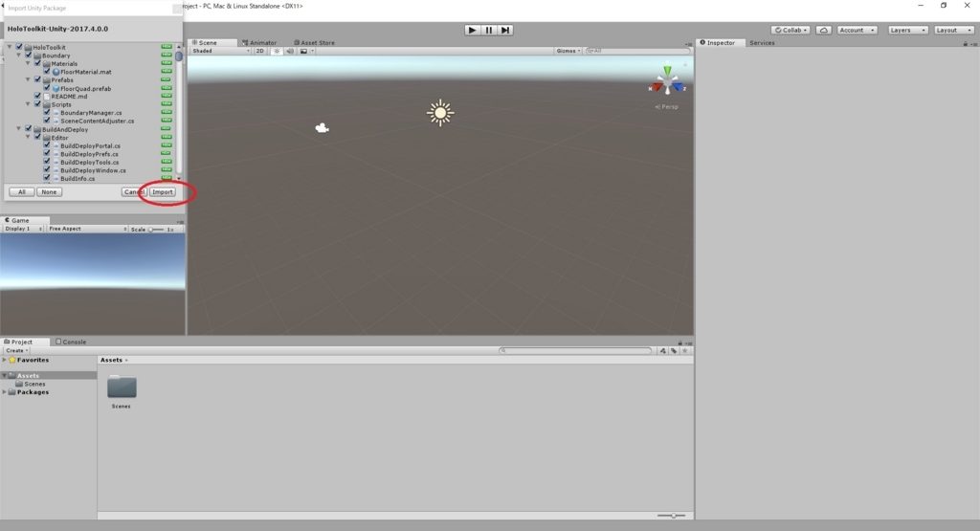Click the Play button
980x531 pixels.
[472, 30]
